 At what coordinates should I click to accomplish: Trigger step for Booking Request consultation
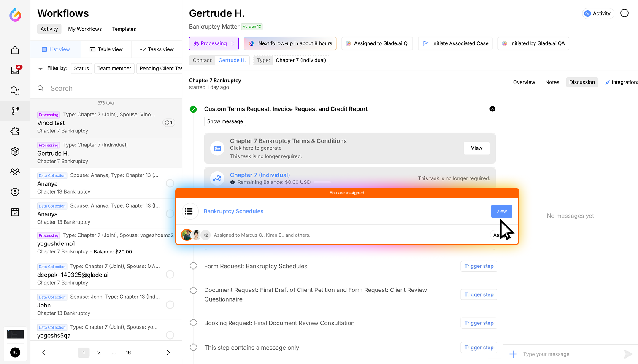478,323
